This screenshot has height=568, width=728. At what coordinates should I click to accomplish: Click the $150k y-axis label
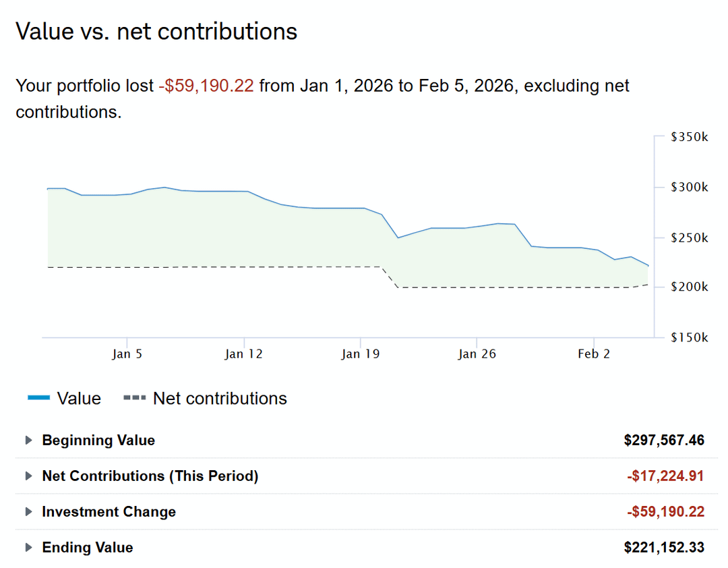(x=690, y=337)
